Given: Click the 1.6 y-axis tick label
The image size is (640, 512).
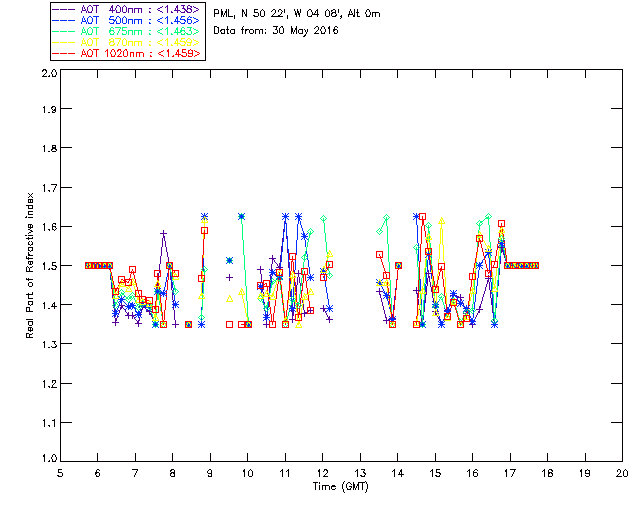Looking at the screenshot, I should 49,227.
